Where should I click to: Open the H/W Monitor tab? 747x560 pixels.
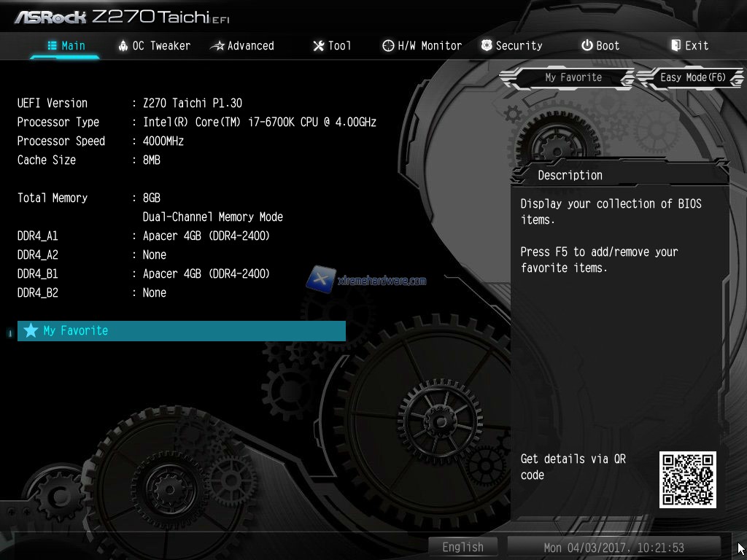(x=422, y=46)
